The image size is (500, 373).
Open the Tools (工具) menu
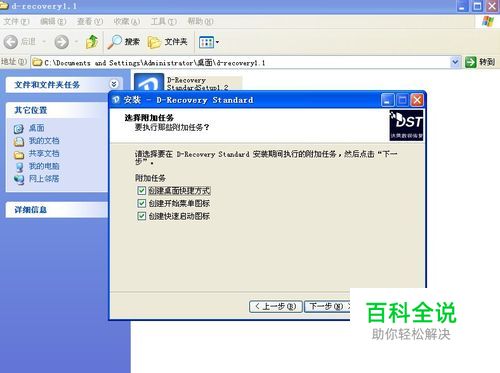[x=163, y=22]
